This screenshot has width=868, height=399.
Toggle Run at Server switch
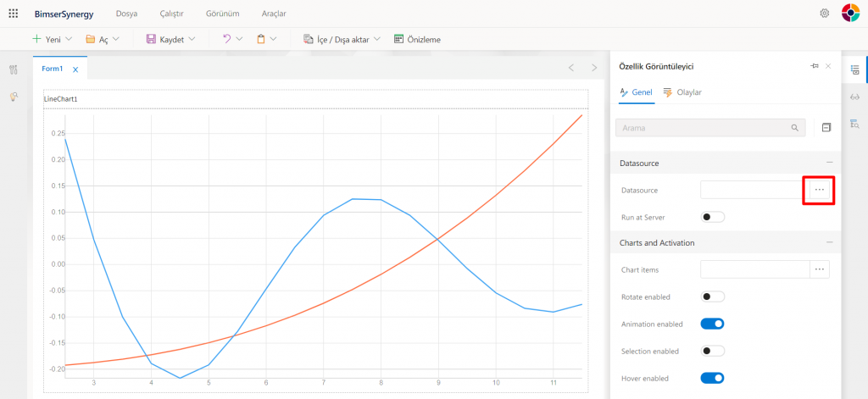pyautogui.click(x=713, y=217)
